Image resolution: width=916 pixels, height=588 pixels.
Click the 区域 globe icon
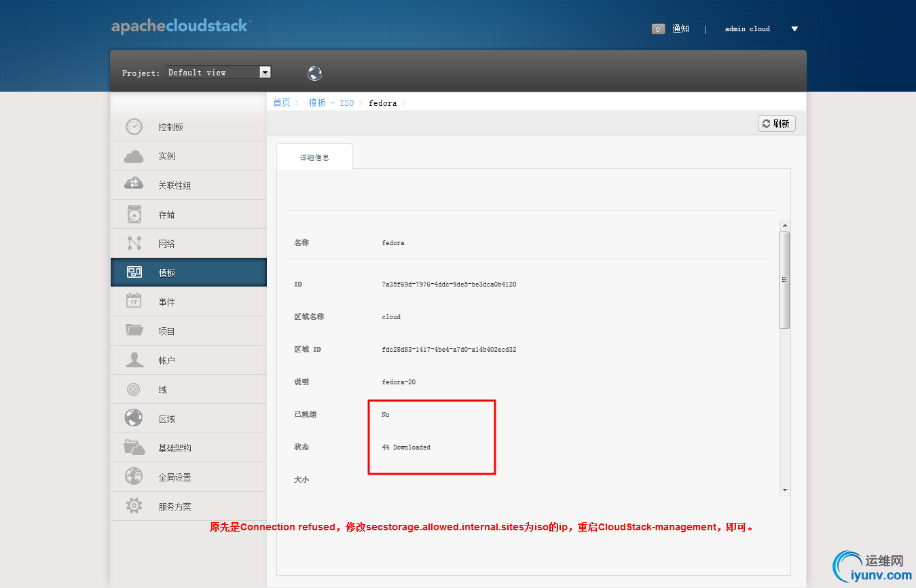pos(134,418)
